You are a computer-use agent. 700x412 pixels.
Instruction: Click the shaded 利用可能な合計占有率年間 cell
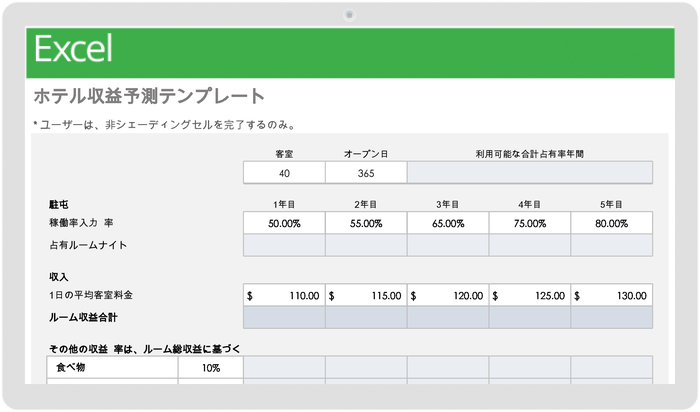[x=530, y=173]
